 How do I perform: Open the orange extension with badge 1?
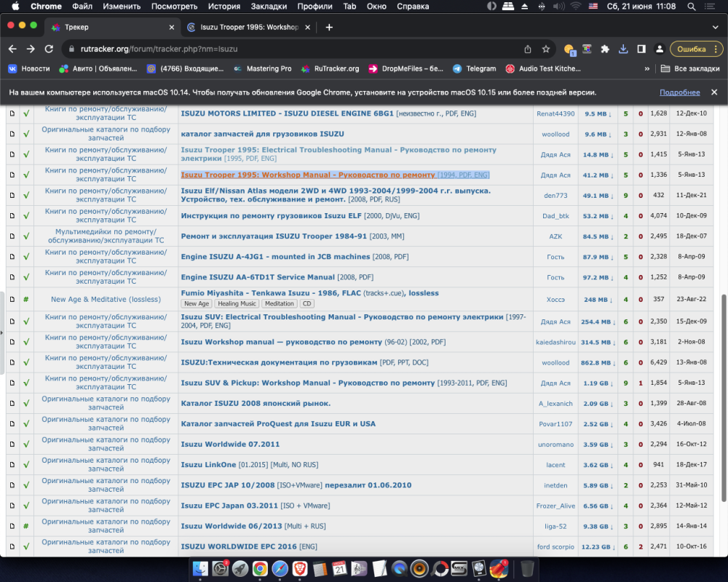tap(569, 49)
